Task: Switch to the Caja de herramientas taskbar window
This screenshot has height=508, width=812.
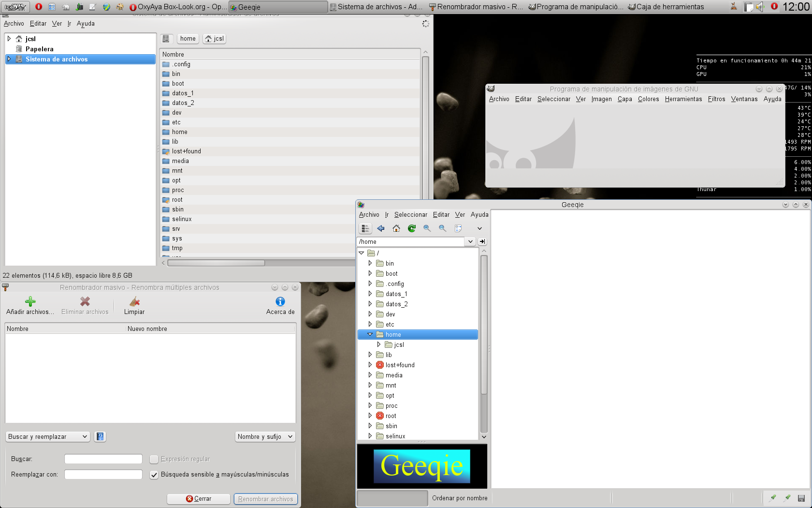Action: (666, 7)
